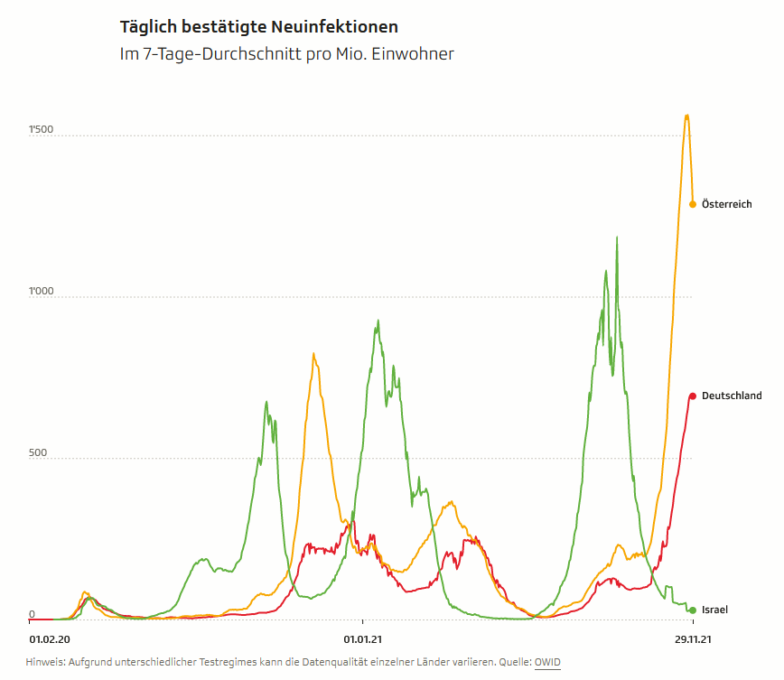Select the Israel line label
This screenshot has width=784, height=680.
pyautogui.click(x=714, y=610)
